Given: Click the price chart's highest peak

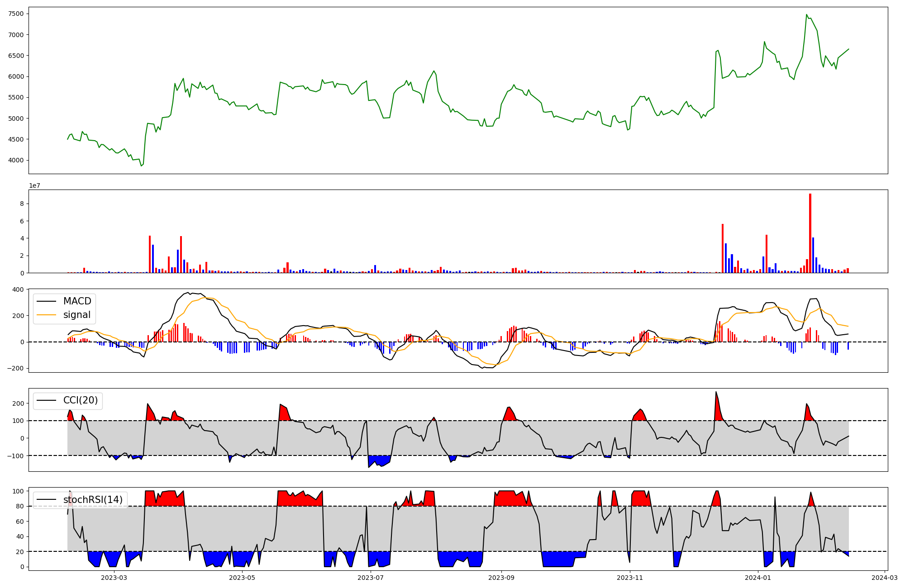Looking at the screenshot, I should point(806,15).
